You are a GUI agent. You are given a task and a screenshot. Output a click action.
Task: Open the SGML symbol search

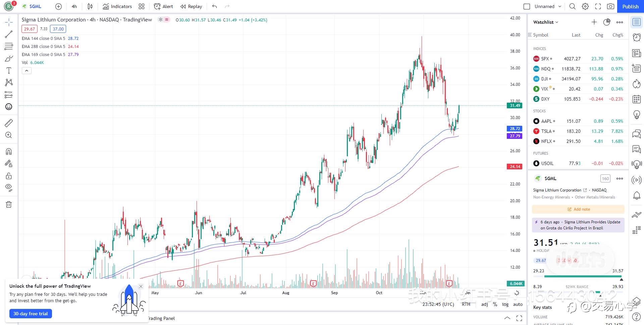click(32, 6)
